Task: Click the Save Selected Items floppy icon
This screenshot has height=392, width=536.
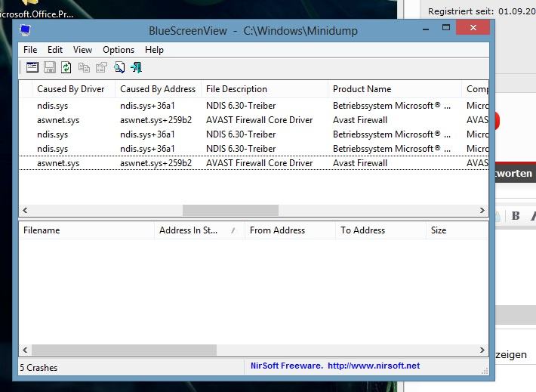Action: (x=50, y=67)
